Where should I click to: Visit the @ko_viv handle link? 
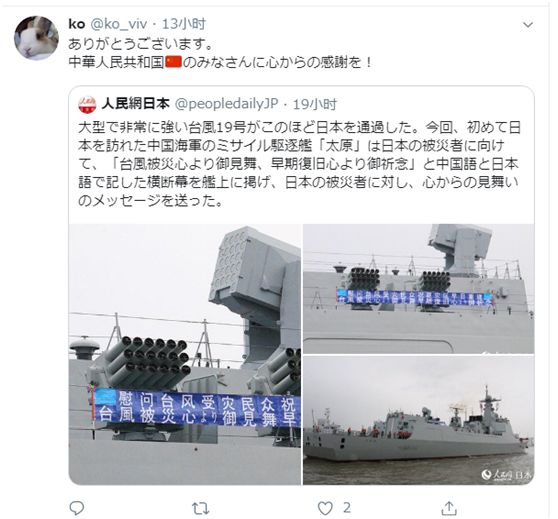[119, 24]
